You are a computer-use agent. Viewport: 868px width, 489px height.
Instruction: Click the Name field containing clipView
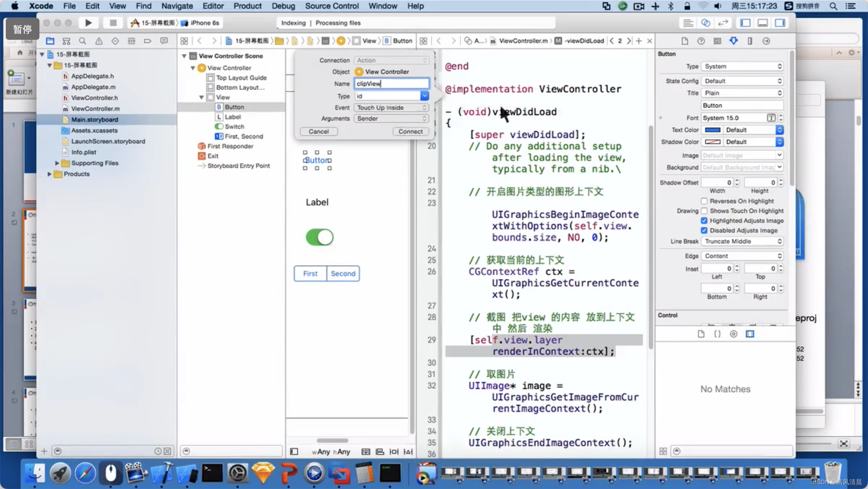pos(391,84)
